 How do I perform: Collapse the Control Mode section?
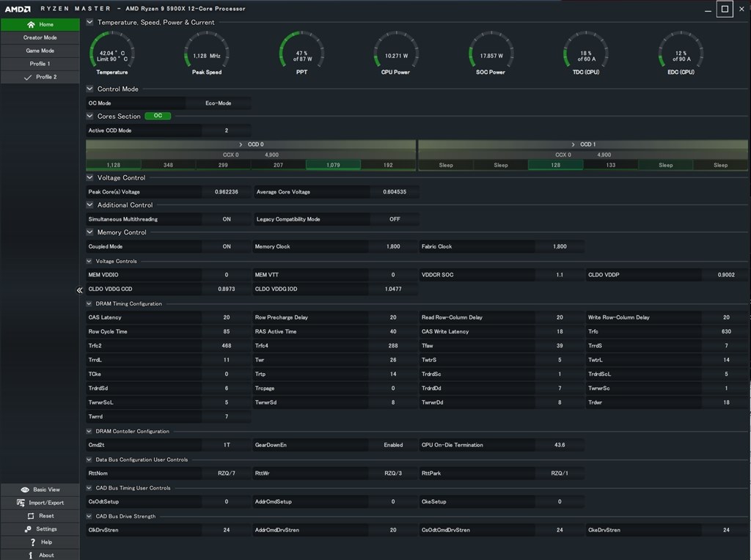pyautogui.click(x=89, y=89)
